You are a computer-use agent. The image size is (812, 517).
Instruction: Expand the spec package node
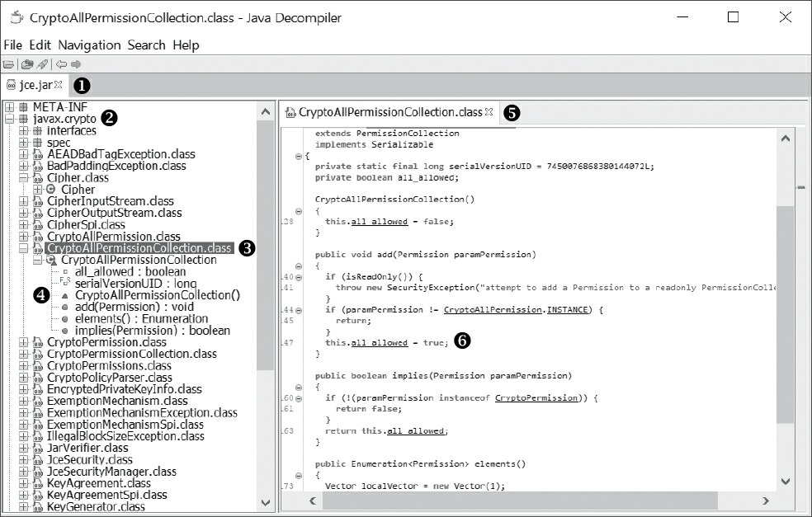(x=24, y=143)
